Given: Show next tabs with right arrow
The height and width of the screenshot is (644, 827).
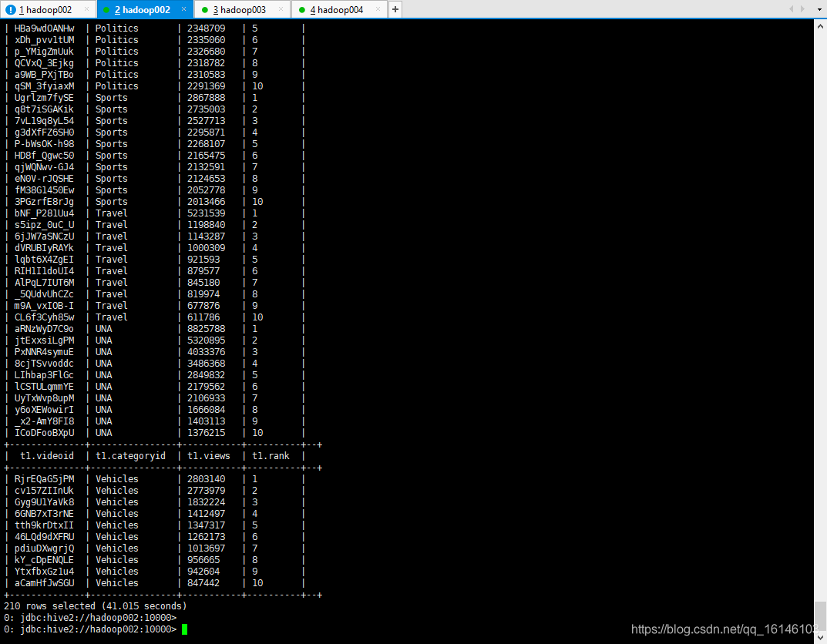Looking at the screenshot, I should (803, 9).
